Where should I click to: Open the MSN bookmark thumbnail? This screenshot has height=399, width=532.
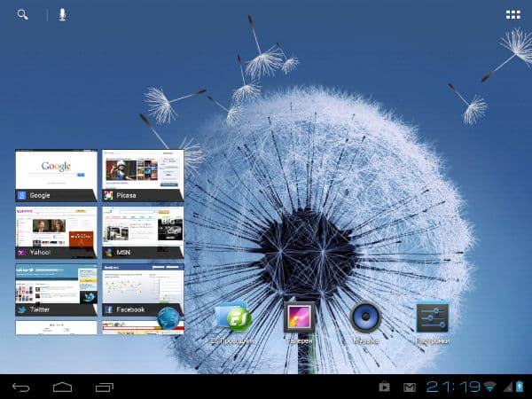pyautogui.click(x=143, y=232)
